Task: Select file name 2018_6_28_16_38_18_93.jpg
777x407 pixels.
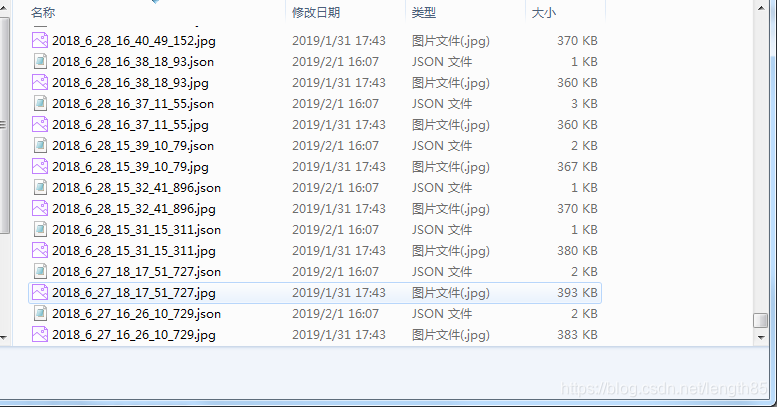Action: click(130, 83)
